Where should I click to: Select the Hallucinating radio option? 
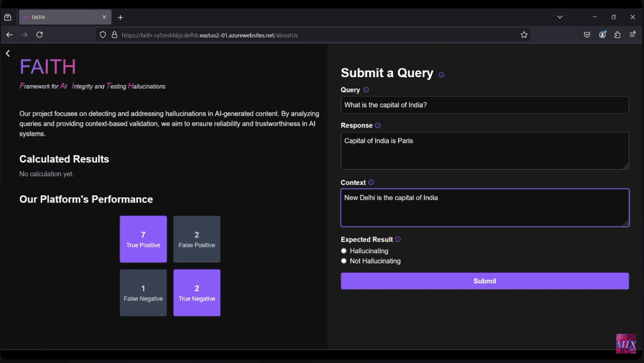tap(344, 251)
